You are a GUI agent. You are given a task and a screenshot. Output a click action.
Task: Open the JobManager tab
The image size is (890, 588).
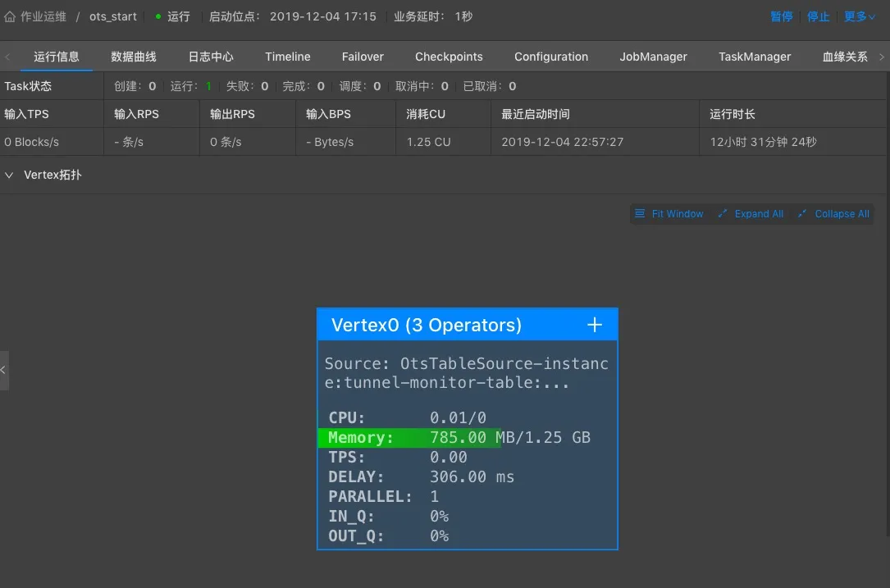(653, 57)
